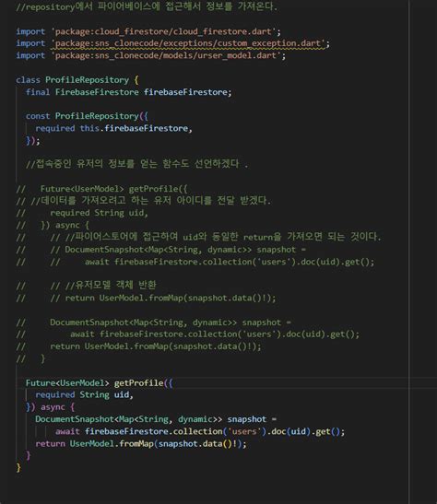Click the 'const' keyword before the constructor

coord(38,116)
